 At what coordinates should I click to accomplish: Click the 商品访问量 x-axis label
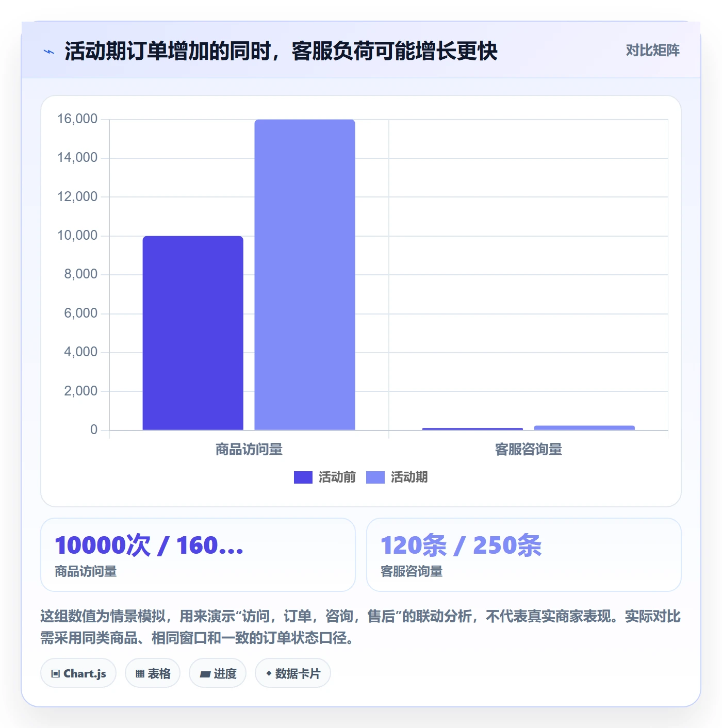[x=249, y=450]
